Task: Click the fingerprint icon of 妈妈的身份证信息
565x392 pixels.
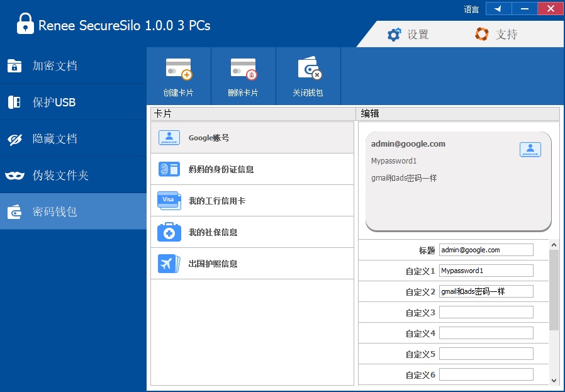Action: pos(169,169)
